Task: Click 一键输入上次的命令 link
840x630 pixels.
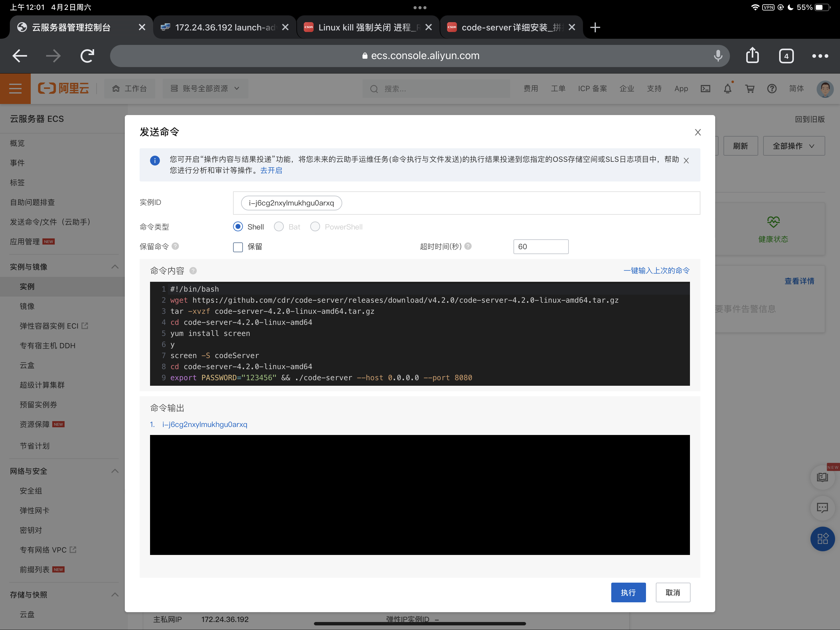Action: [656, 270]
